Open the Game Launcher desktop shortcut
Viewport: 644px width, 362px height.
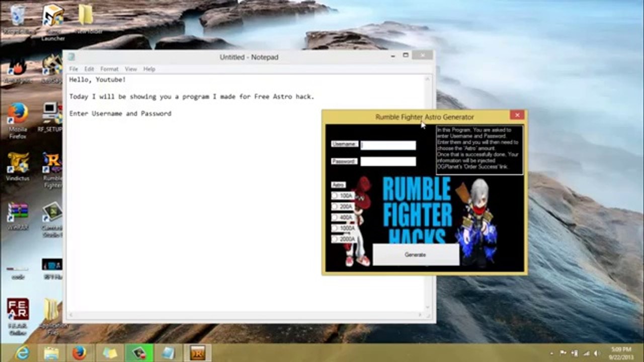coord(53,23)
